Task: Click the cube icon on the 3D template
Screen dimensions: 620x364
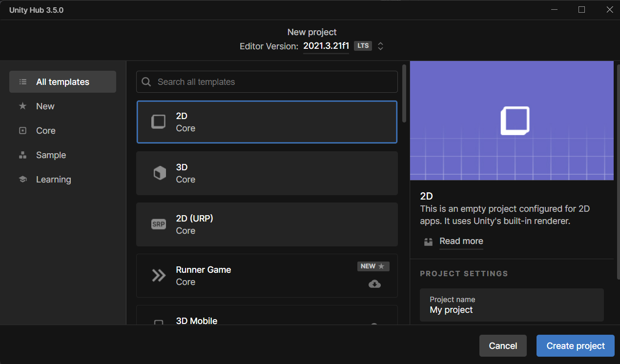Action: point(158,172)
